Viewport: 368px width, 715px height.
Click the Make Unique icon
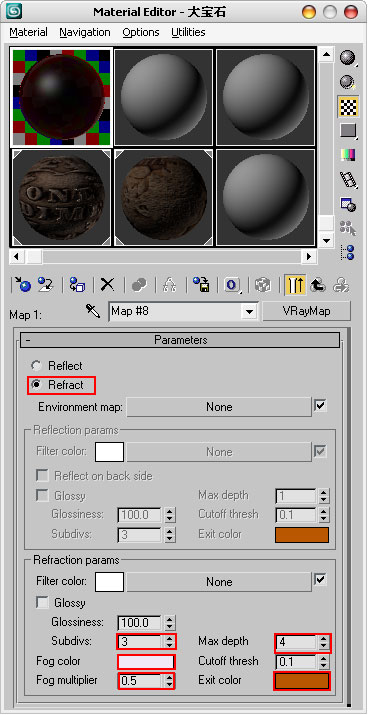(170, 285)
